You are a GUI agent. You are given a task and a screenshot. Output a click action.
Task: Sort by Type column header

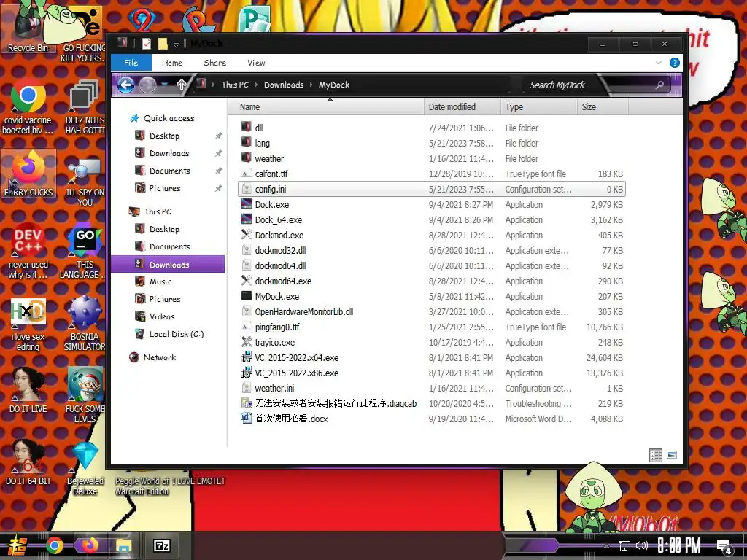pyautogui.click(x=538, y=107)
